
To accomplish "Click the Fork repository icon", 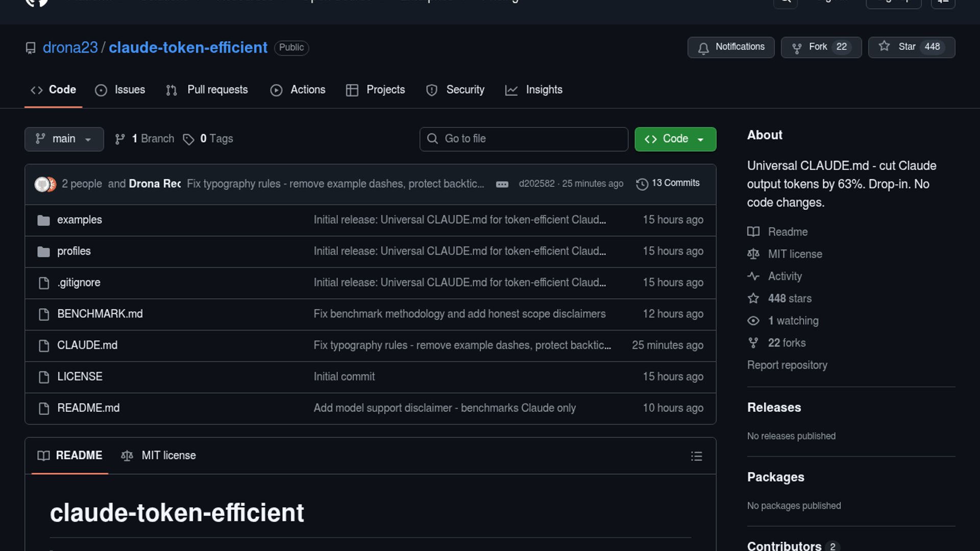I will (796, 47).
